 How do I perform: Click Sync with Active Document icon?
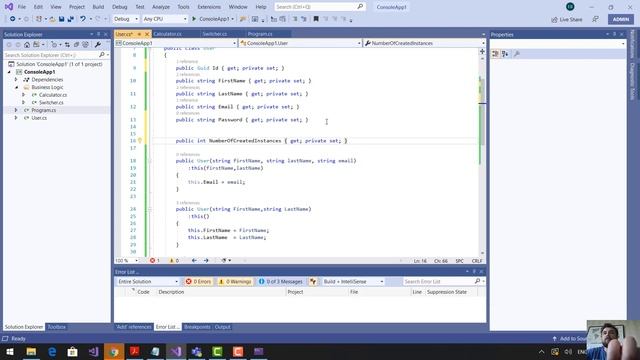[67, 44]
